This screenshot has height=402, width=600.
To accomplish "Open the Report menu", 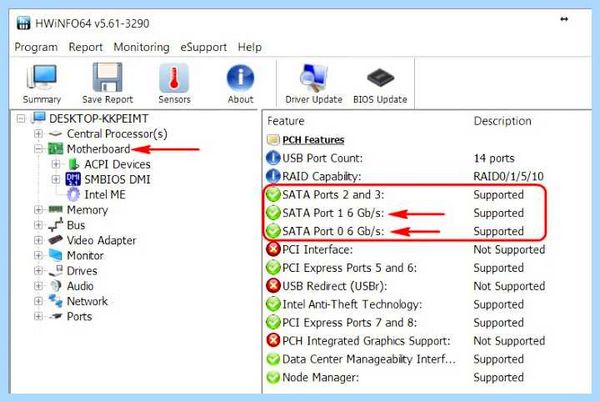I will (x=86, y=47).
